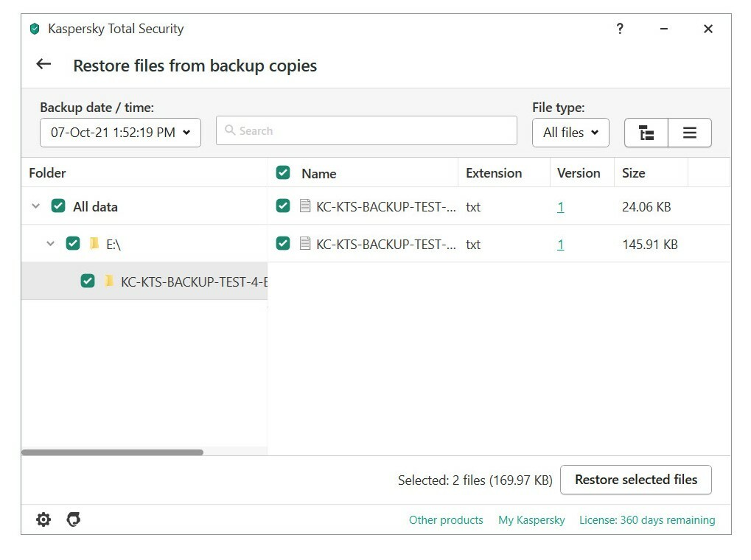The image size is (751, 560).
Task: Open the File type dropdown
Action: [x=570, y=133]
